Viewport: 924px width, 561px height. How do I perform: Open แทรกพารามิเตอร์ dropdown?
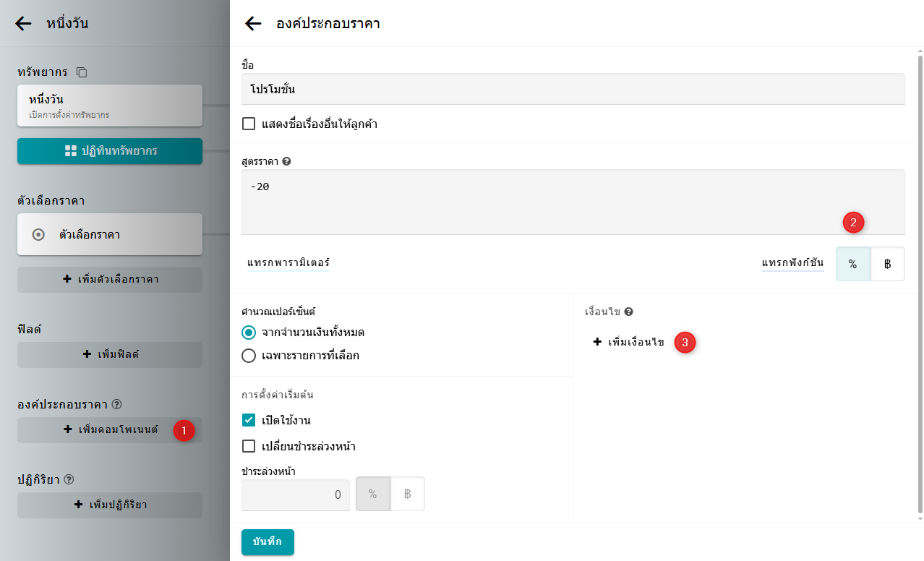288,263
